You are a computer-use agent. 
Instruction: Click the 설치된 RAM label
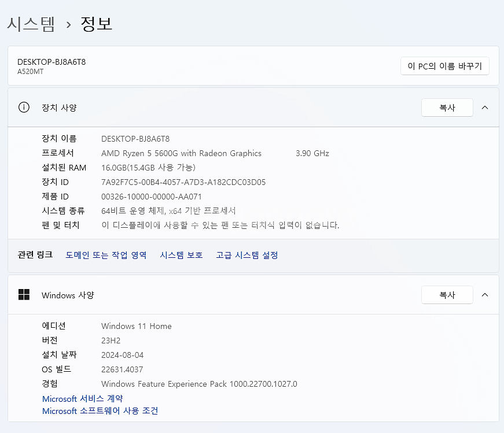click(64, 168)
